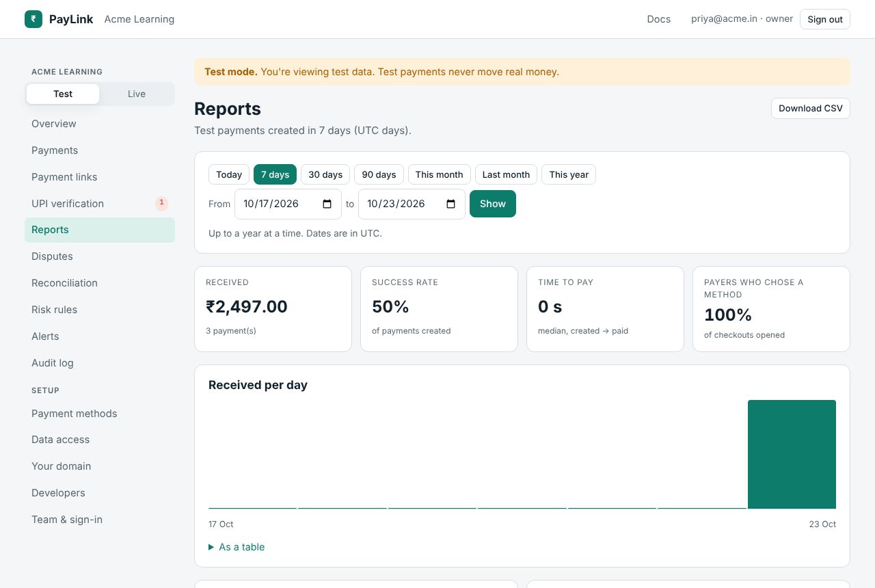Click the 23 Oct bar in chart
875x588 pixels.
[792, 454]
